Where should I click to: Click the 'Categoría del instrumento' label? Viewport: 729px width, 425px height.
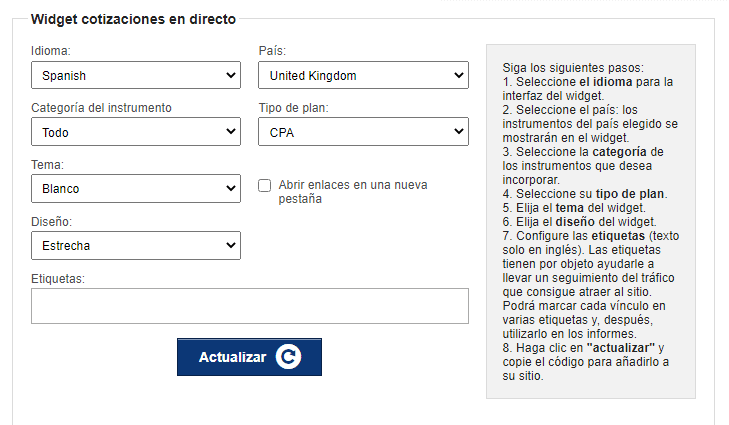[x=101, y=108]
